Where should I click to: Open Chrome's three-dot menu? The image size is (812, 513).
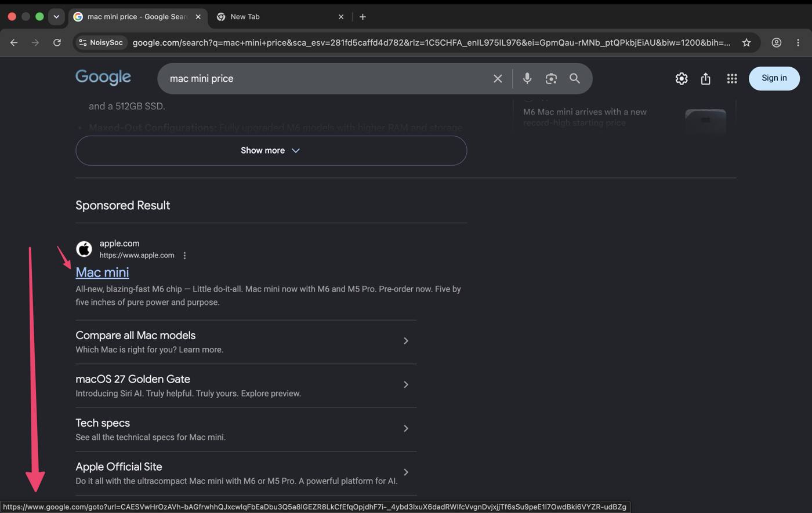(x=798, y=42)
